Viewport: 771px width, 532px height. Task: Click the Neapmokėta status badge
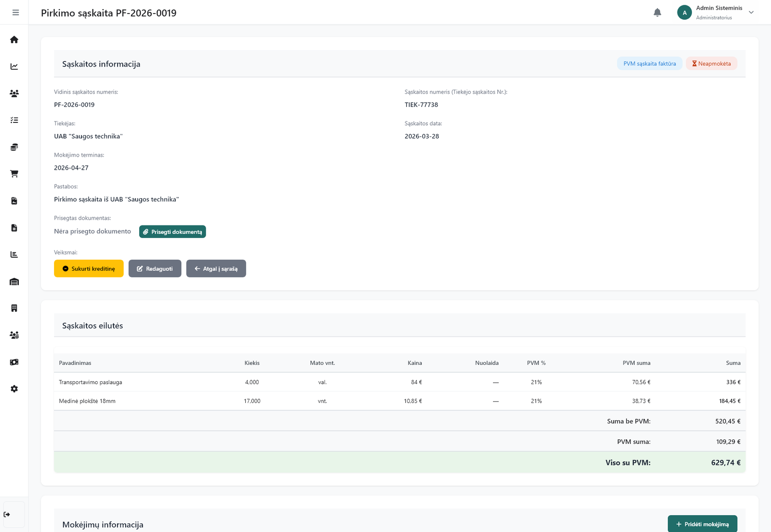point(711,64)
